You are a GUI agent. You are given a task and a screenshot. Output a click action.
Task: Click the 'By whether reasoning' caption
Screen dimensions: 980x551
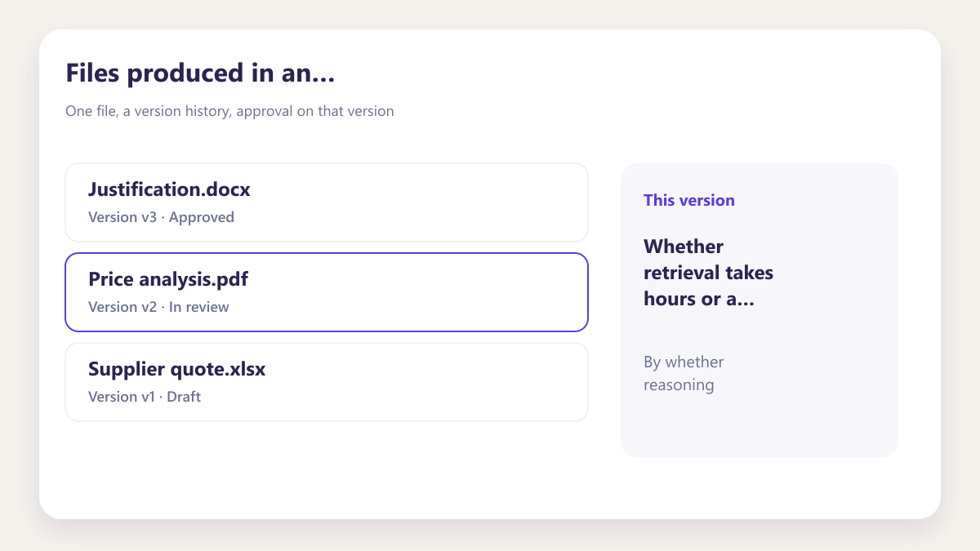click(684, 373)
